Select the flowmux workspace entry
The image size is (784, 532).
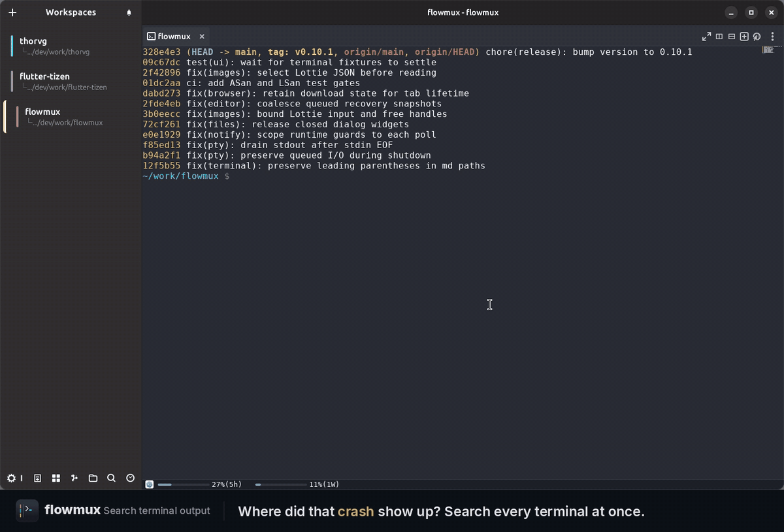(x=71, y=117)
